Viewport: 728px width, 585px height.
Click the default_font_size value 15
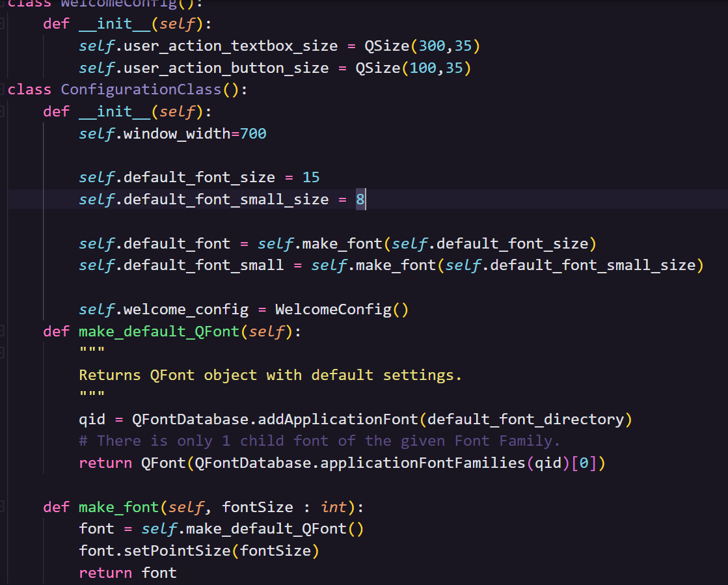310,177
